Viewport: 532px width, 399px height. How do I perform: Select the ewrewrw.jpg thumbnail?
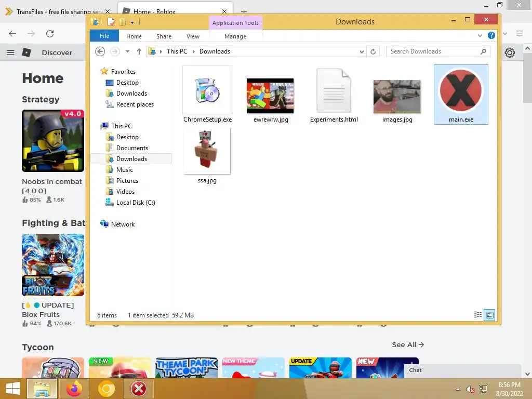coord(270,96)
